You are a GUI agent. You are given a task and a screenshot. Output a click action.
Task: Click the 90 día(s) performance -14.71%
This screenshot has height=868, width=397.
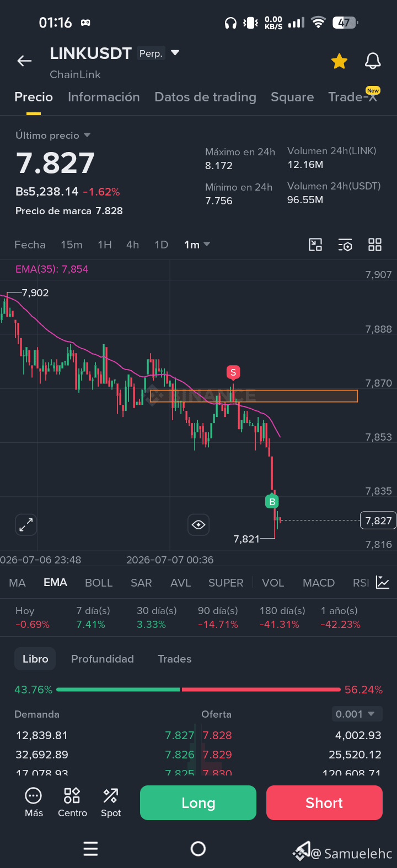coord(218,625)
